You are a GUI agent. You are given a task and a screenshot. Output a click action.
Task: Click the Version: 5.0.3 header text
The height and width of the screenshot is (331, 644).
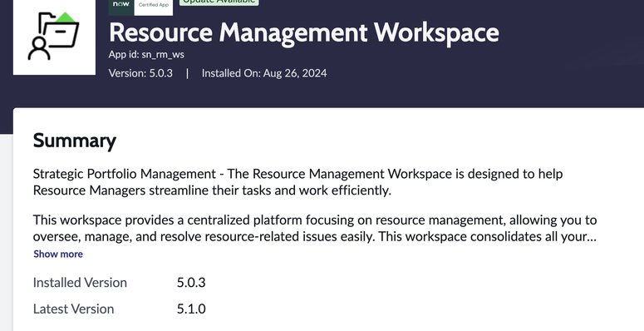click(140, 73)
